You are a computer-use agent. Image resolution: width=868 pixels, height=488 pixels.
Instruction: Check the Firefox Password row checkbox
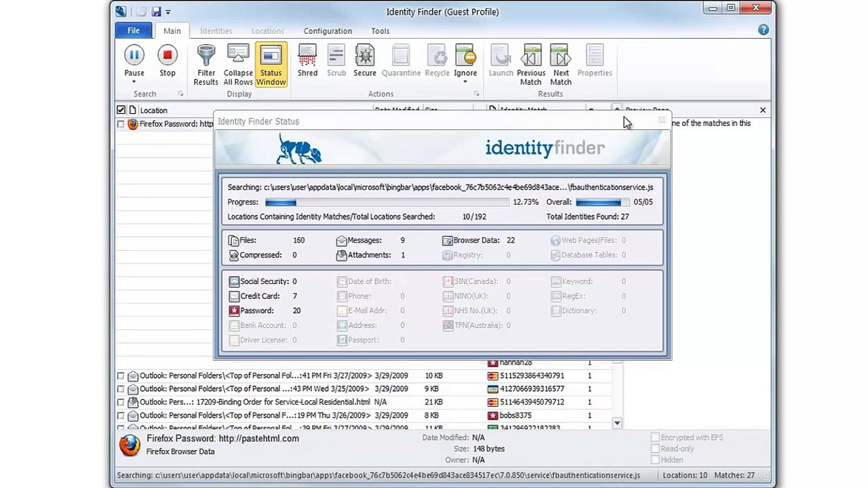click(121, 124)
